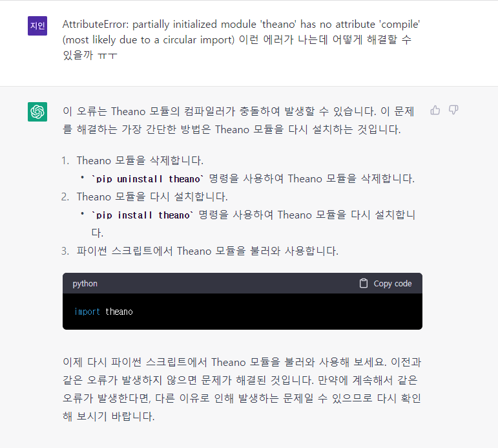This screenshot has width=498, height=448.
Task: Click the empty black code block area
Action: point(276,312)
